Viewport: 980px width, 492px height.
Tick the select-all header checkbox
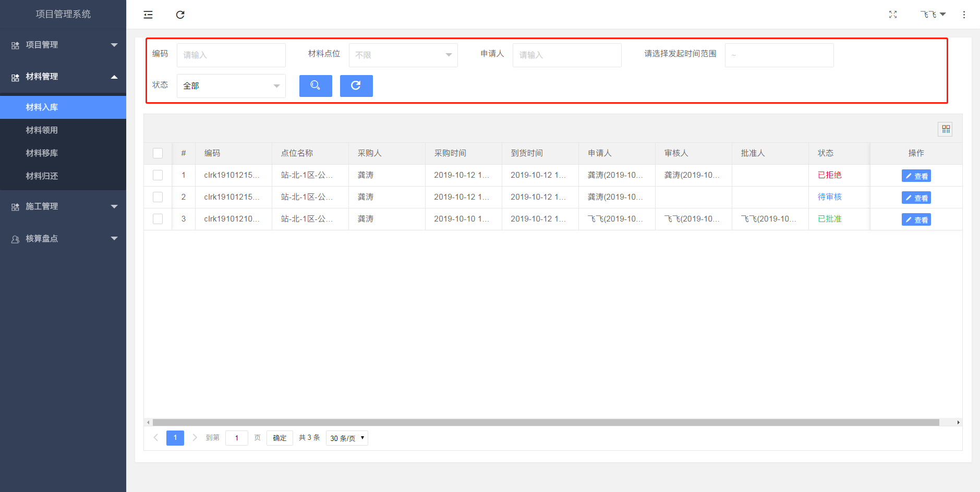158,153
